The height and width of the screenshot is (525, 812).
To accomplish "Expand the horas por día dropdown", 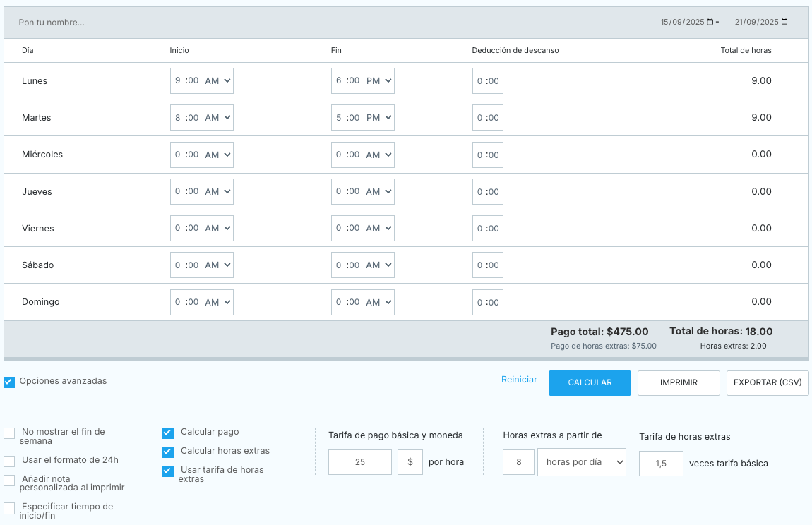I will (x=581, y=462).
